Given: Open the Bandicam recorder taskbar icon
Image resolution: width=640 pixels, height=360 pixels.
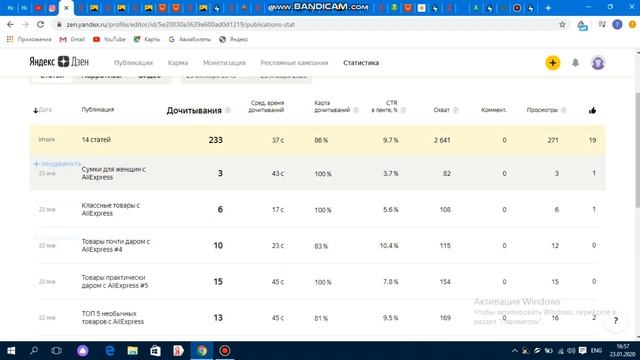Looking at the screenshot, I should (225, 351).
